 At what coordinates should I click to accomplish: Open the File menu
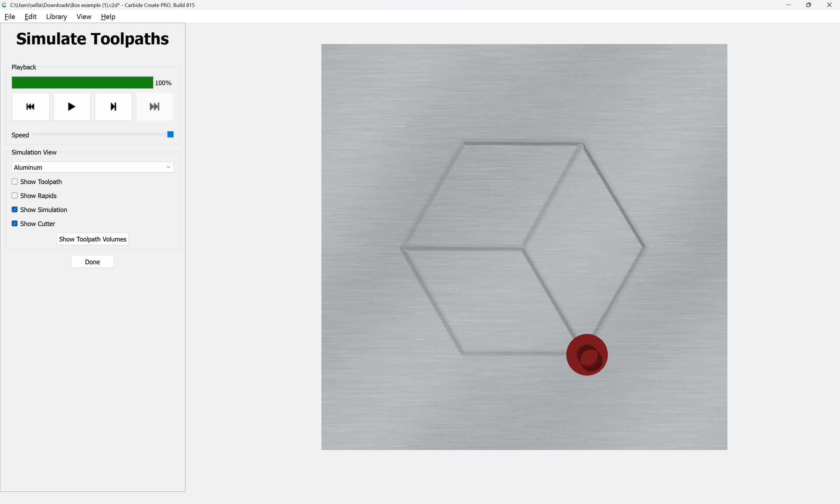[10, 17]
